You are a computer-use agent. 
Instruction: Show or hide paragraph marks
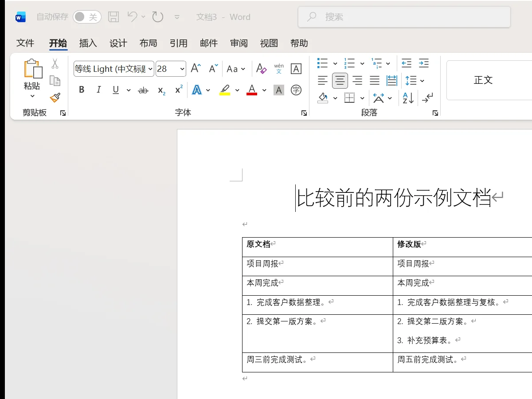pyautogui.click(x=427, y=98)
